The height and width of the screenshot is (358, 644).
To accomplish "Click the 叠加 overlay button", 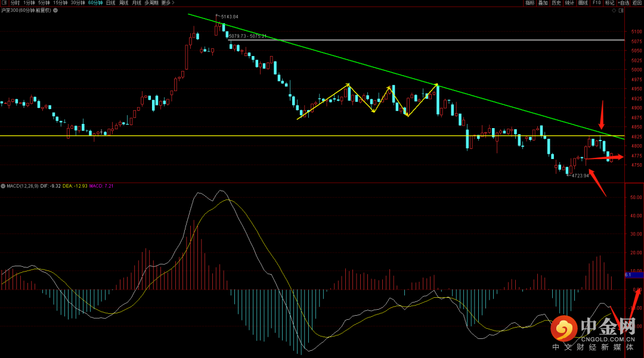I will [x=543, y=3].
